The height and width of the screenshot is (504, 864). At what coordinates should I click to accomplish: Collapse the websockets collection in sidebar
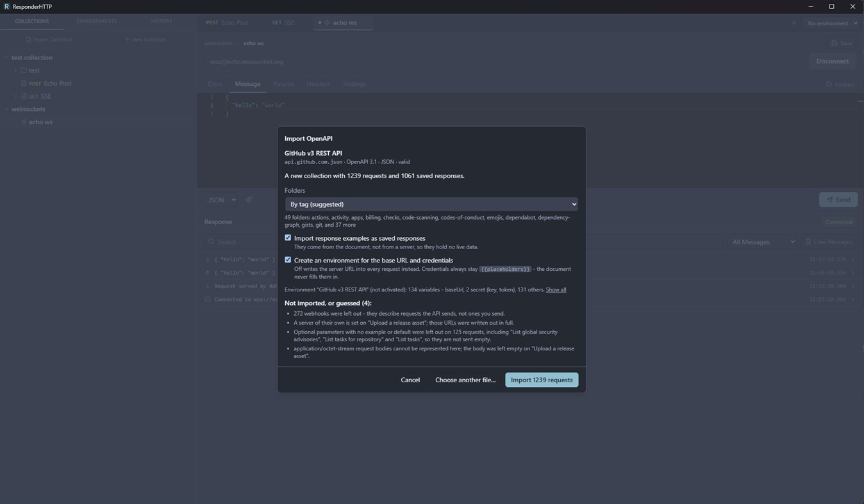point(6,109)
